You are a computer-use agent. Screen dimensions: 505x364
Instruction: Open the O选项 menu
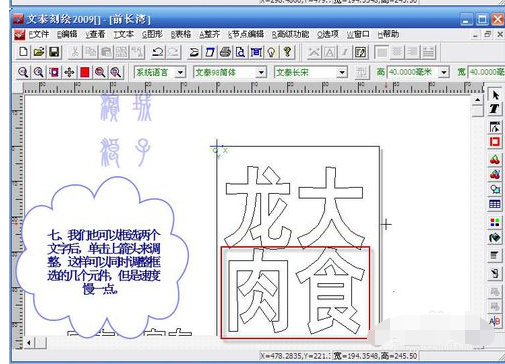click(x=328, y=34)
